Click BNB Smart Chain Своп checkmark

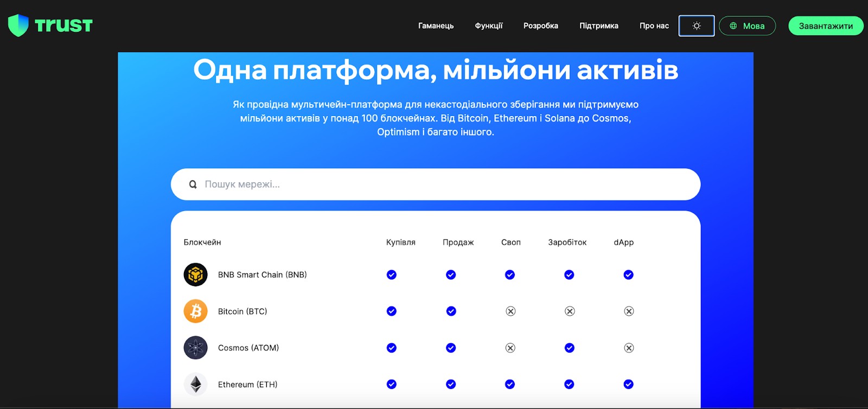tap(510, 275)
